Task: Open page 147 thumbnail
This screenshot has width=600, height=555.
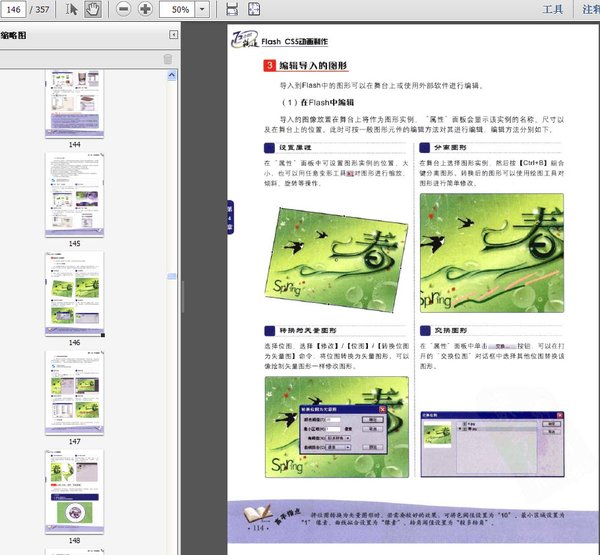Action: 74,392
